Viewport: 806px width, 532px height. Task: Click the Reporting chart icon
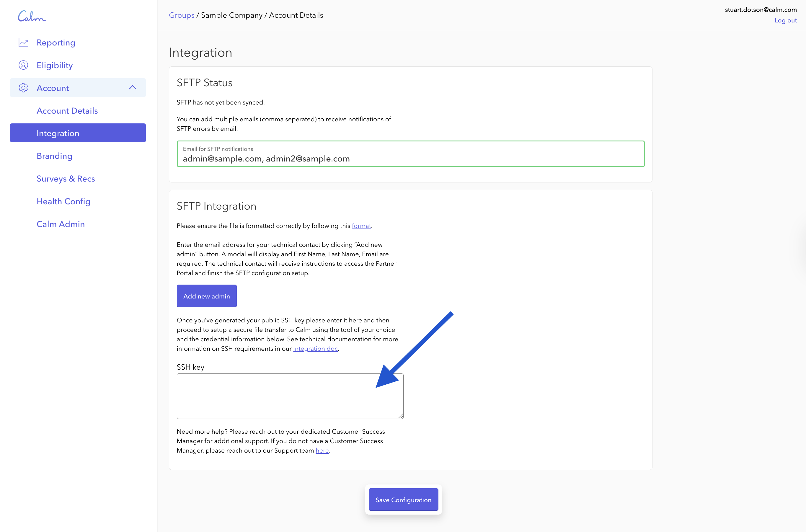23,43
